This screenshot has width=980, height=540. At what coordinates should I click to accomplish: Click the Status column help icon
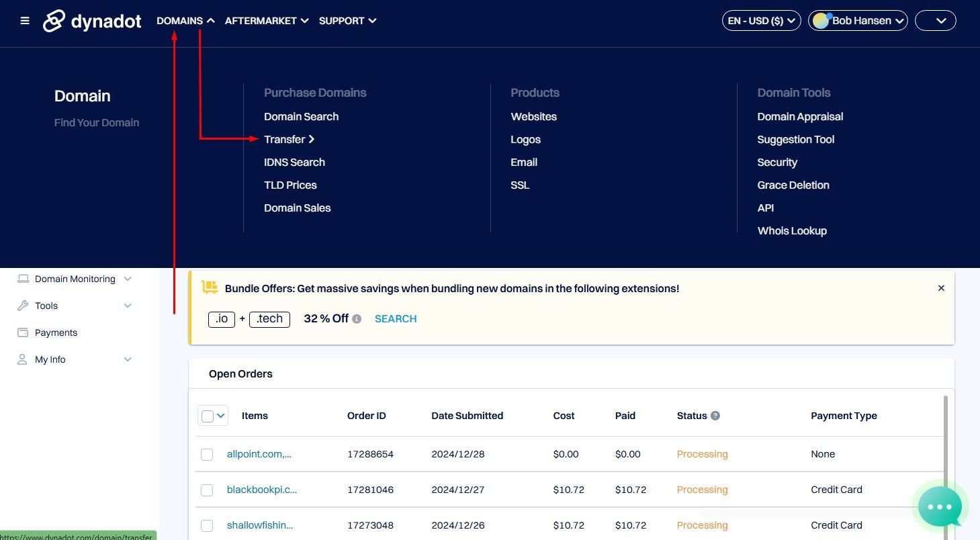[x=715, y=416]
